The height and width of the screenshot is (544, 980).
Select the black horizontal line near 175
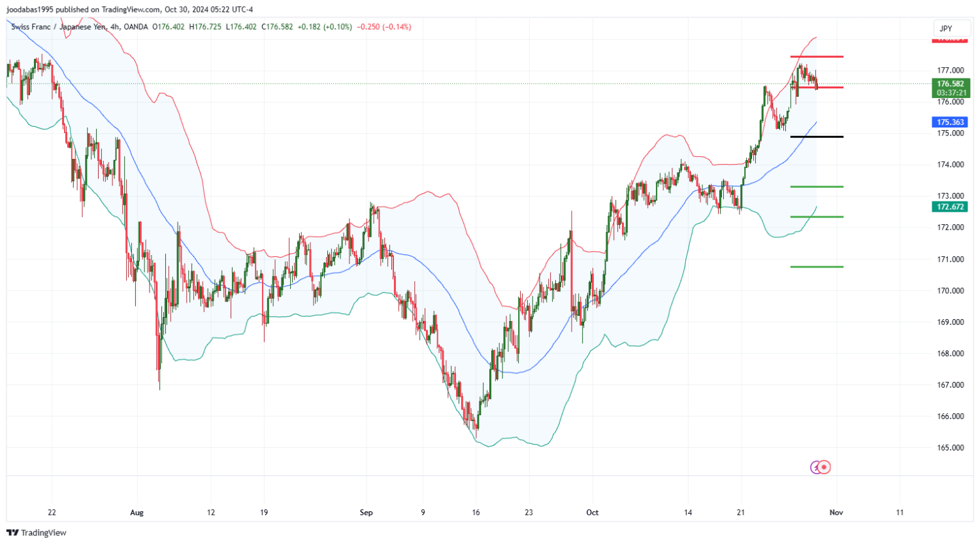(x=817, y=137)
